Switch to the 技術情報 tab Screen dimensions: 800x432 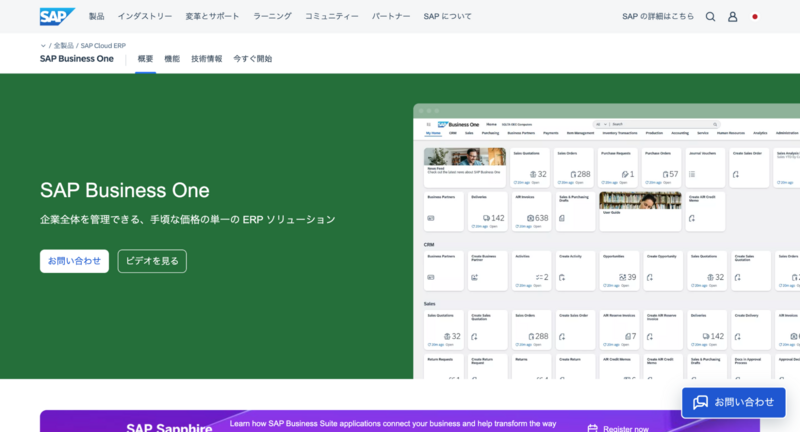[x=207, y=59]
